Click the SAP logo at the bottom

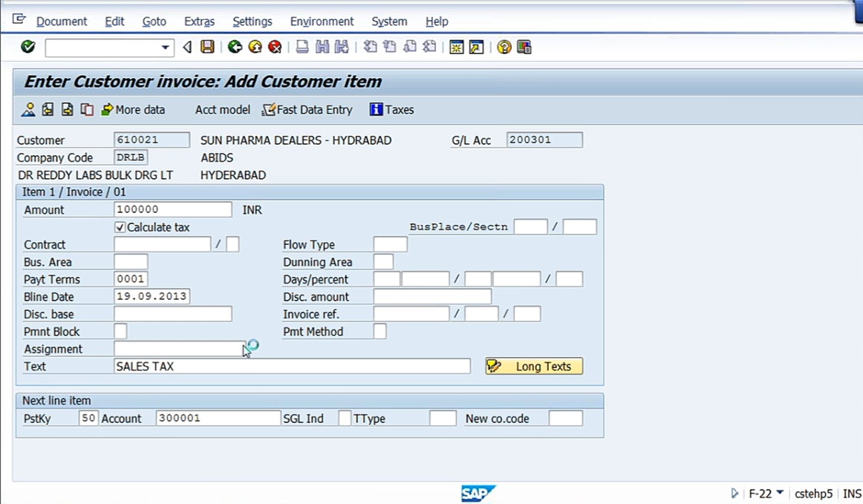(478, 494)
